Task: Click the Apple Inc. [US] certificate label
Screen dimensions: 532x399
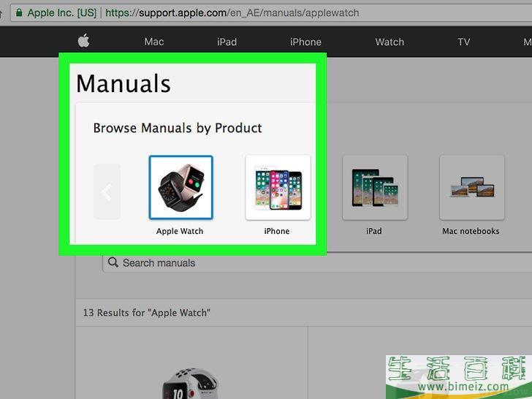Action: pyautogui.click(x=61, y=13)
